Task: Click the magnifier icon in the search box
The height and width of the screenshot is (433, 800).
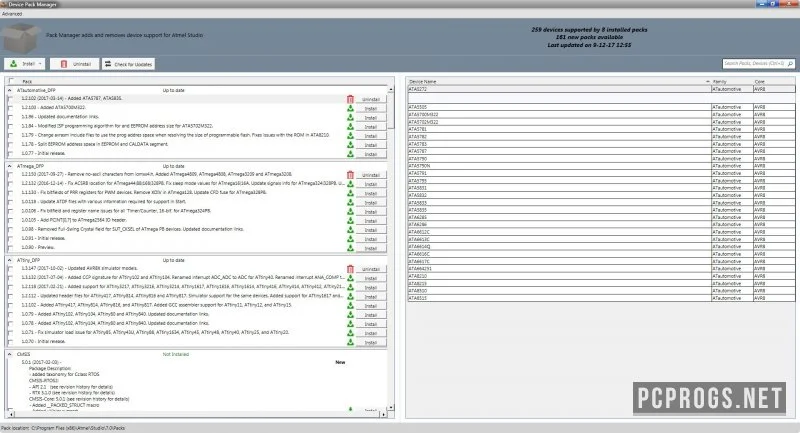Action: pos(790,64)
